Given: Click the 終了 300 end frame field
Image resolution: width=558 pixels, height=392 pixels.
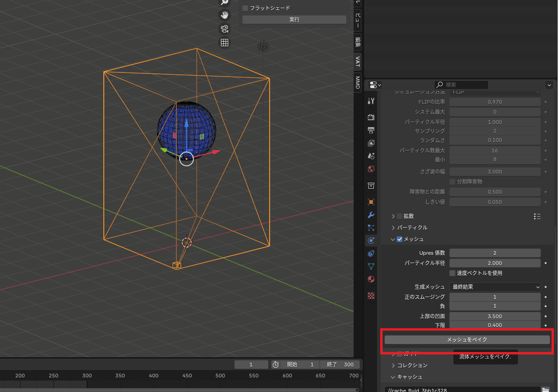Looking at the screenshot, I should point(340,365).
